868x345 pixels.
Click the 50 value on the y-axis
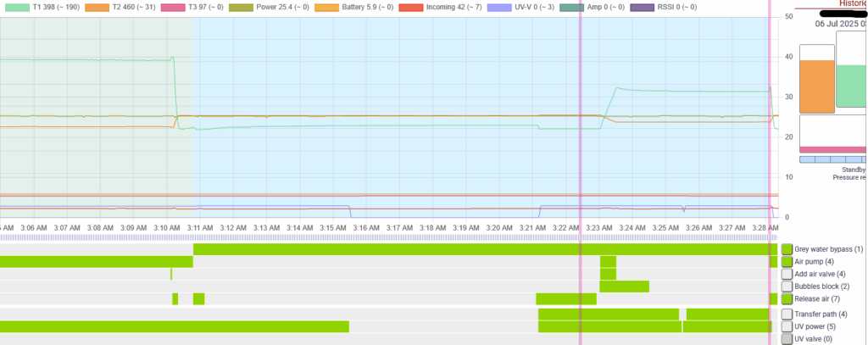(789, 17)
